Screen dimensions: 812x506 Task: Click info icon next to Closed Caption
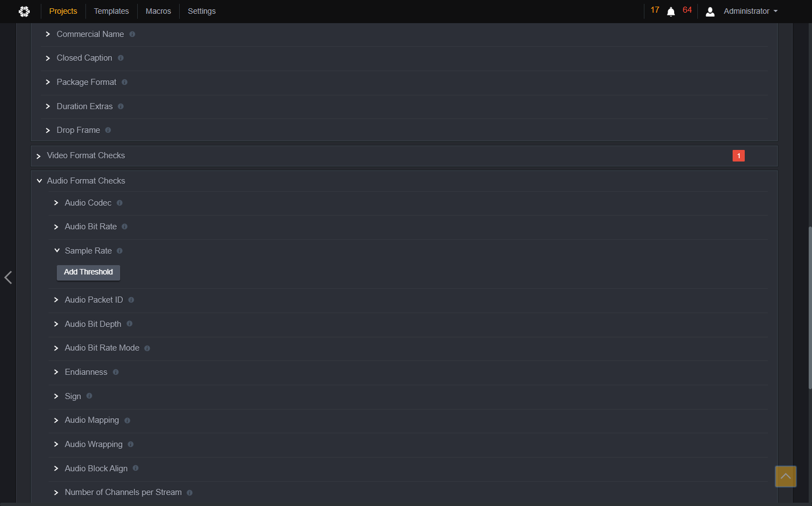121,58
